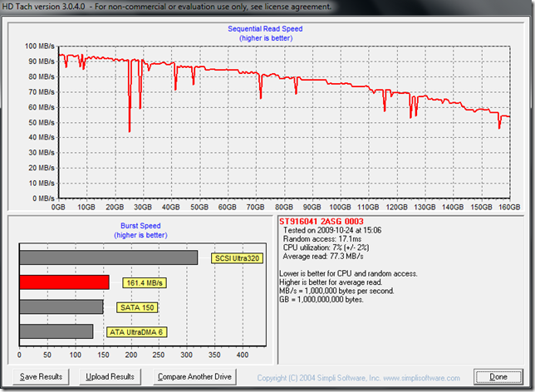This screenshot has width=535, height=392.
Task: Select the gray SATA 150 bar
Action: click(x=61, y=306)
